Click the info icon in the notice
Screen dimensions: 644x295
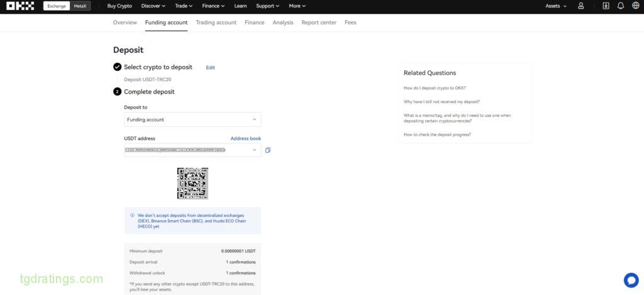(x=132, y=215)
